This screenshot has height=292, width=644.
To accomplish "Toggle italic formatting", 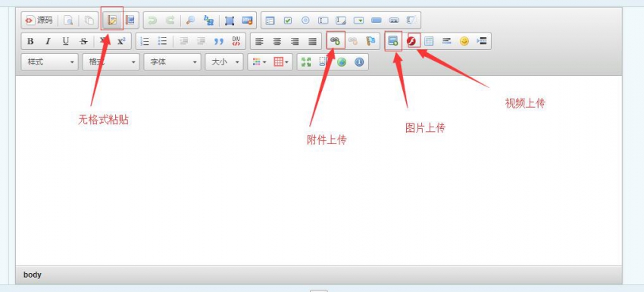I will coord(48,41).
